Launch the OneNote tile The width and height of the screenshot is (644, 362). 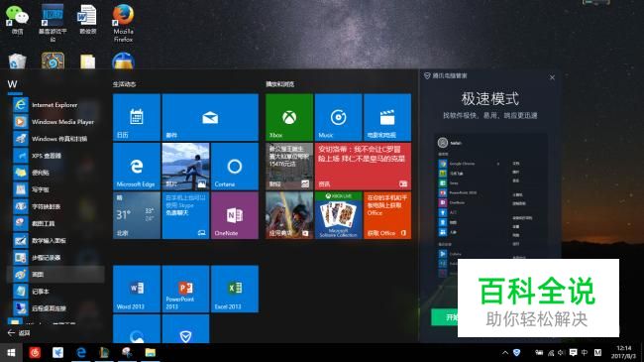[x=235, y=215]
